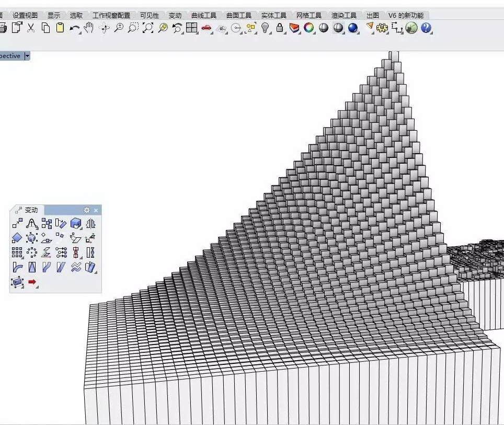This screenshot has height=425, width=504.
Task: Switch to the 变动 toolbar tab
Action: (175, 15)
